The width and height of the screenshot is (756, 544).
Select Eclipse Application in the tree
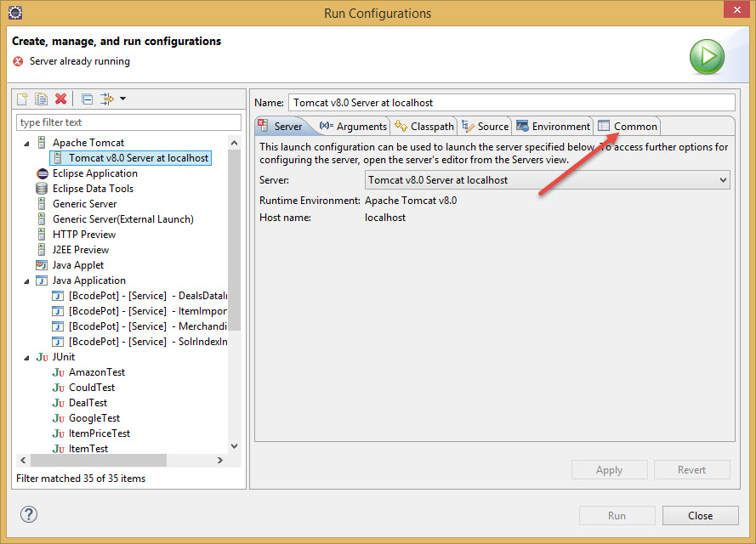(95, 173)
